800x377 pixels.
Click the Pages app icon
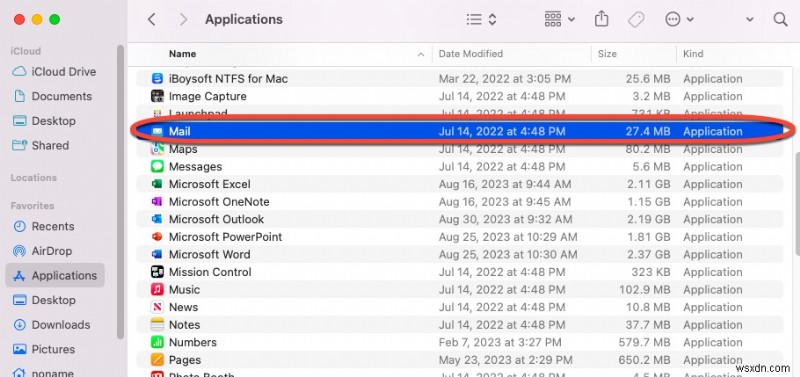(x=157, y=360)
